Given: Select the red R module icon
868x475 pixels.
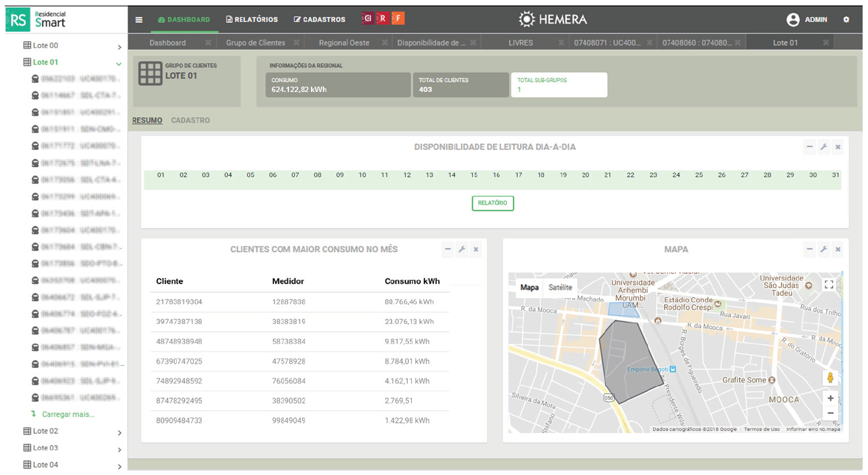Looking at the screenshot, I should coord(383,19).
